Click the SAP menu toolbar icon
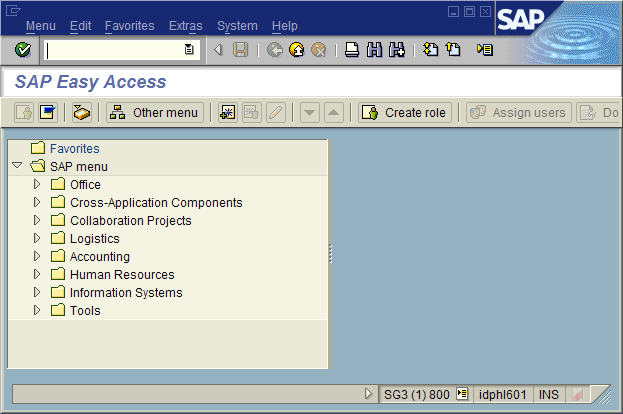 pyautogui.click(x=48, y=113)
